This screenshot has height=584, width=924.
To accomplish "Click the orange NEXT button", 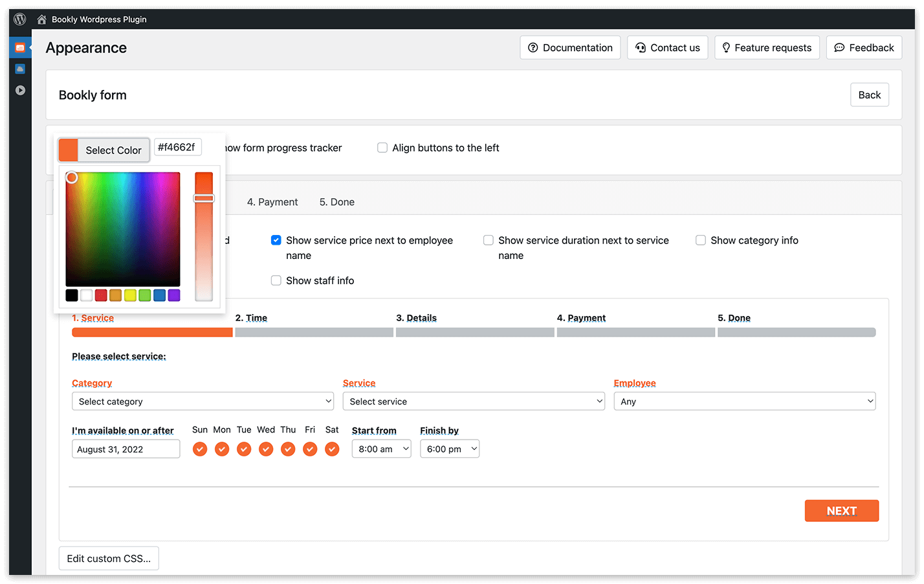I will [x=842, y=511].
